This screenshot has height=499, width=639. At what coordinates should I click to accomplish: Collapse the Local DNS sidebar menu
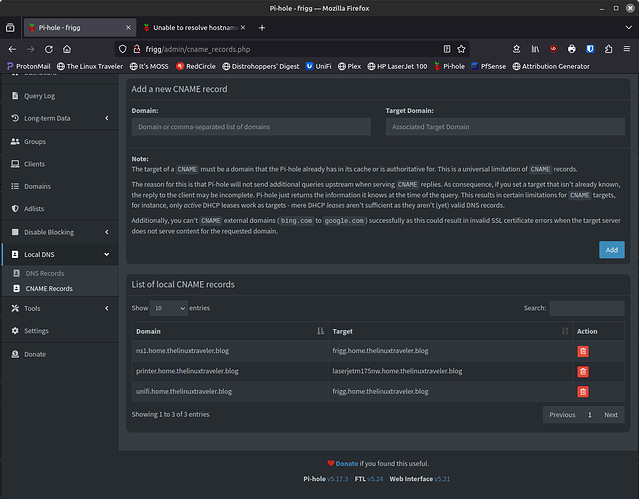click(60, 254)
